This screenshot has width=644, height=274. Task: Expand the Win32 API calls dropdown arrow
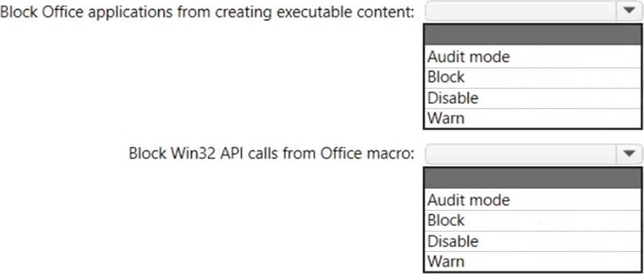coord(628,154)
